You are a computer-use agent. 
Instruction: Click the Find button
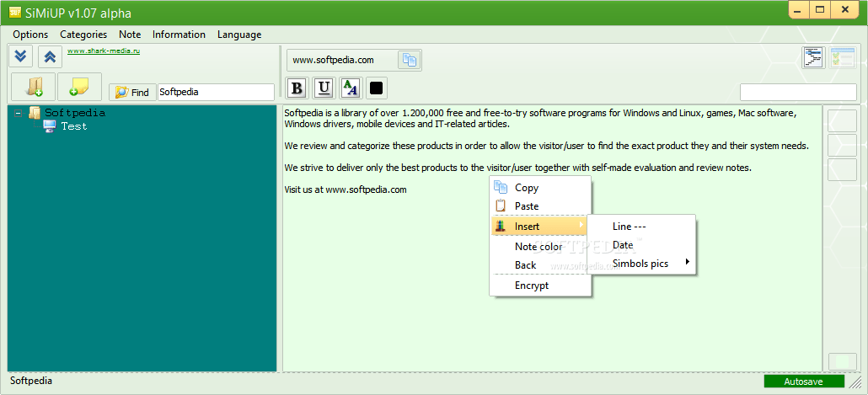(132, 93)
